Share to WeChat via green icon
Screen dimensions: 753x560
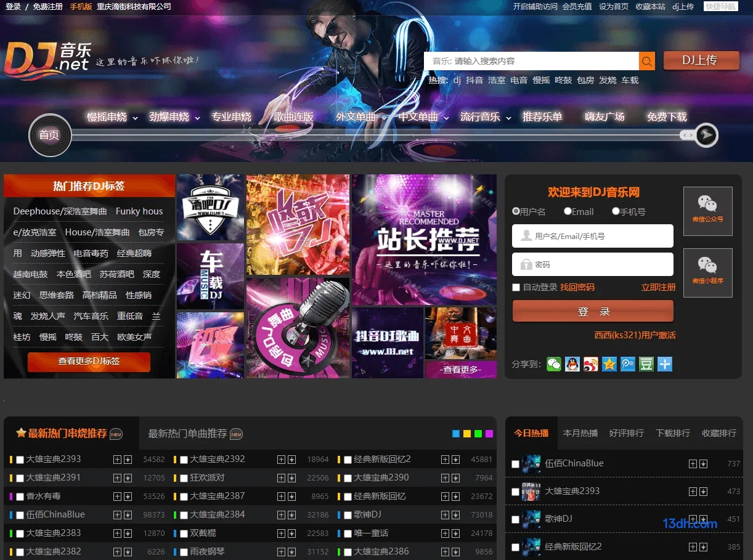pos(554,364)
